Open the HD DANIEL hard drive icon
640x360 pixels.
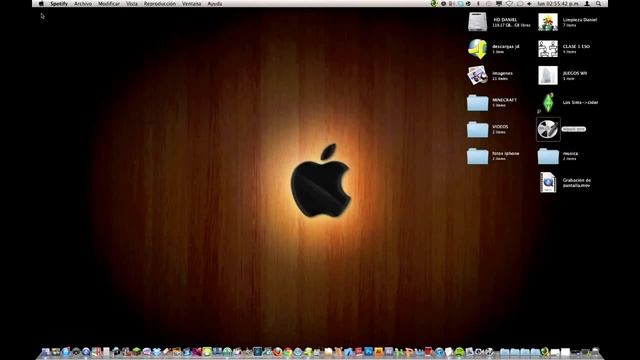pyautogui.click(x=477, y=22)
